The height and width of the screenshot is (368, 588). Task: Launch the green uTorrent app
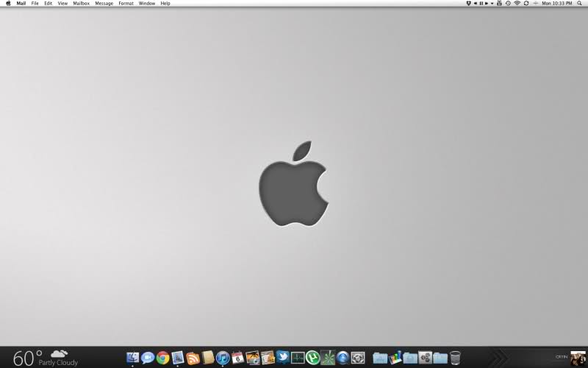pos(313,358)
